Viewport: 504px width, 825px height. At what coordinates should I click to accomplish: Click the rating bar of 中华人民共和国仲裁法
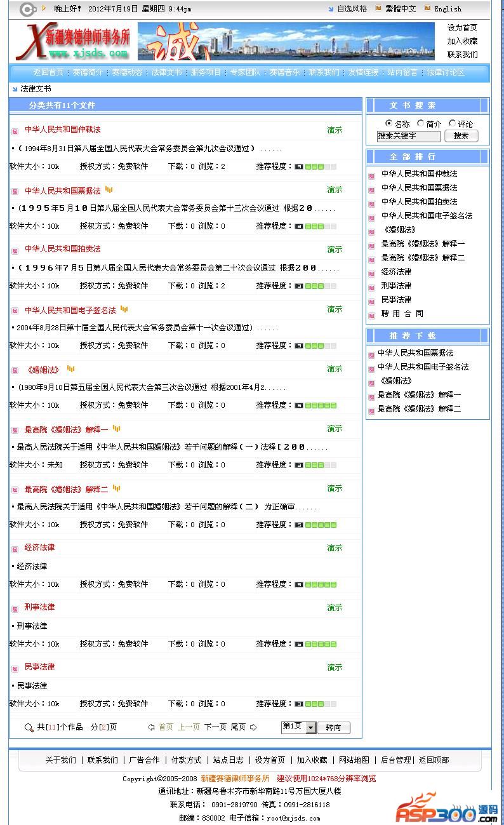(315, 166)
